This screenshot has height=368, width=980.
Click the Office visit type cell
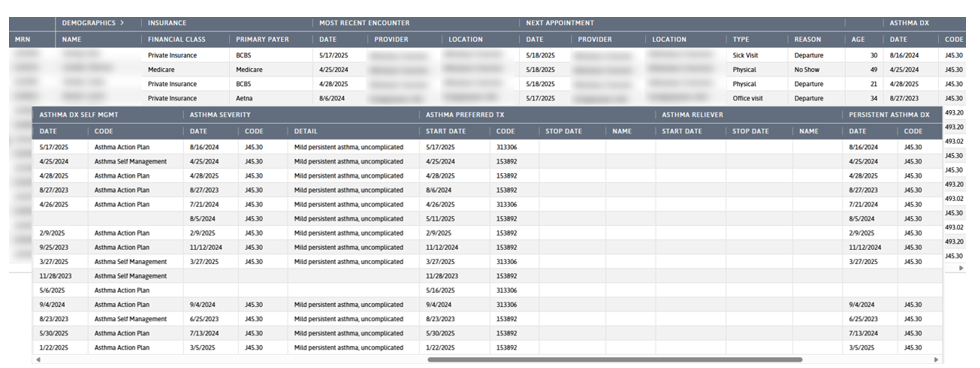748,99
